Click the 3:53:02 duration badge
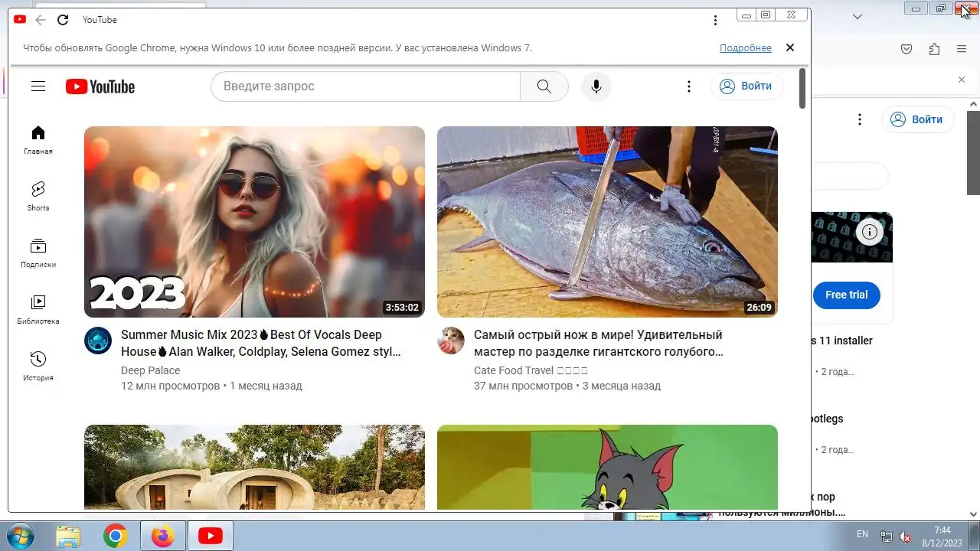The image size is (980, 551). [402, 308]
